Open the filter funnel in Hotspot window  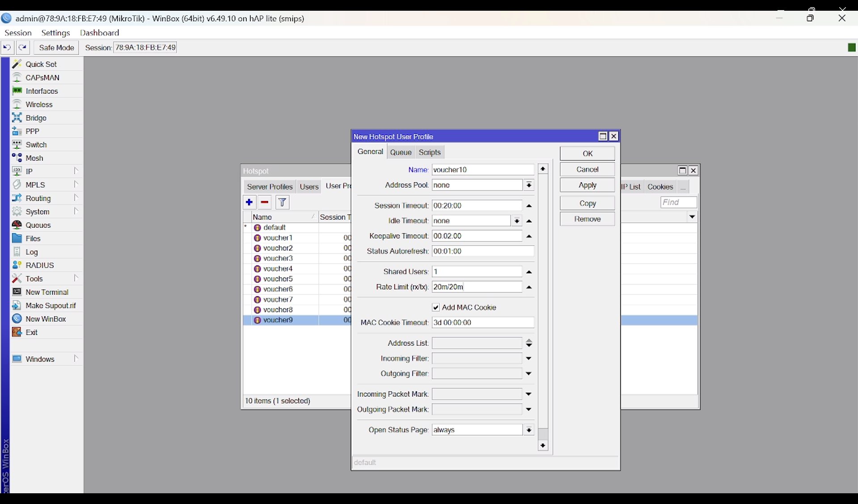283,202
